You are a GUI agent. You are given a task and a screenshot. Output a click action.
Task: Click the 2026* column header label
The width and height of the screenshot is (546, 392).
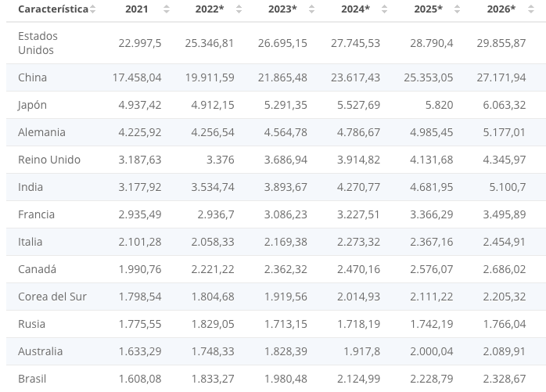point(501,9)
